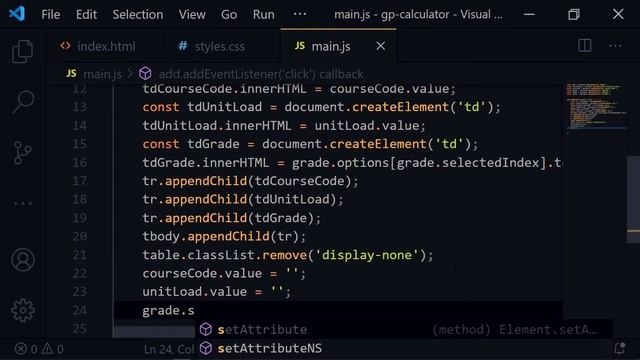Click the addEventListener callback breadcrumb
The width and height of the screenshot is (640, 360).
[260, 74]
